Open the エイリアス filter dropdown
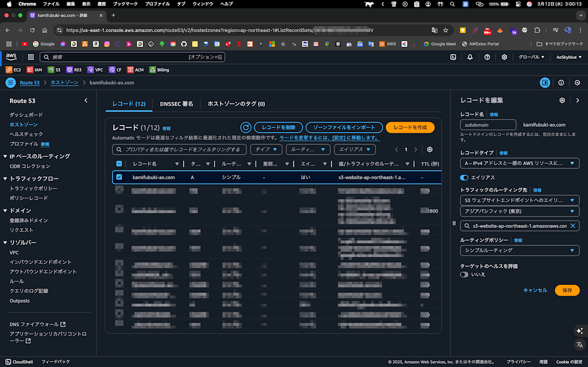588x367 pixels. (354, 149)
